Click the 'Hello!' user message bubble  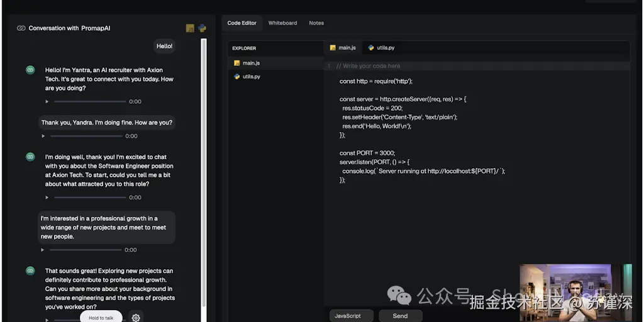[x=165, y=47]
